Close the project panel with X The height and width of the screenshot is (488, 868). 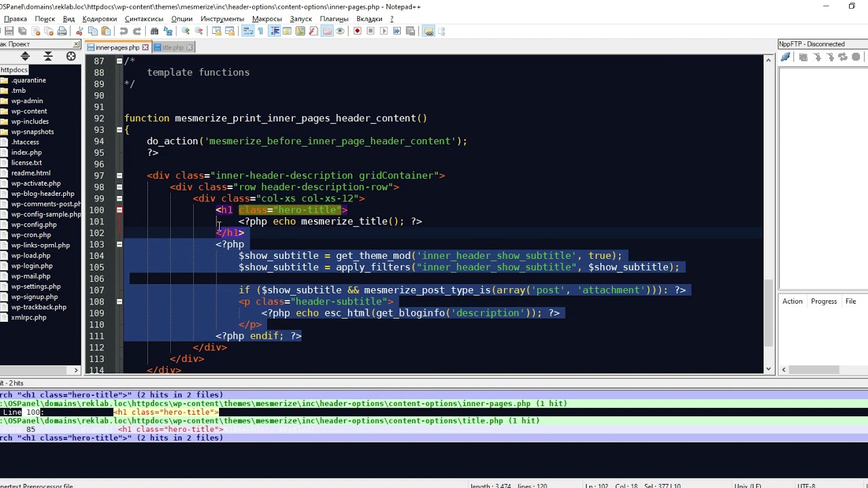[77, 44]
